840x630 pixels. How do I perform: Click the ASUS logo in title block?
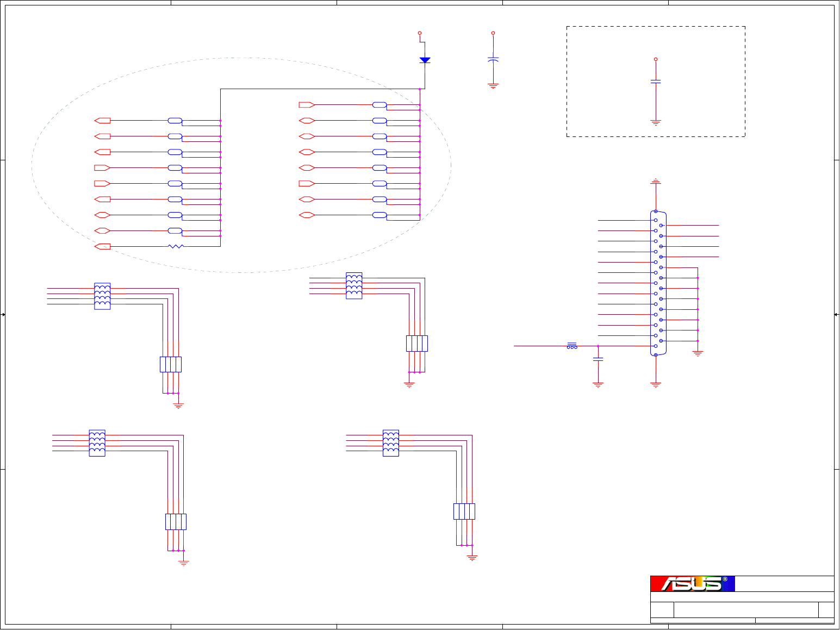[x=693, y=584]
